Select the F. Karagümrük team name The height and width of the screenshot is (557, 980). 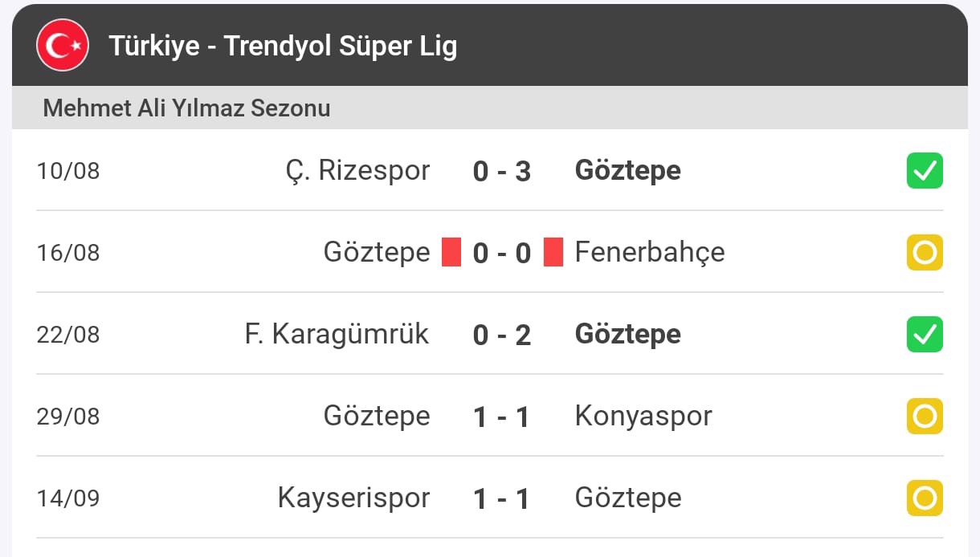[x=337, y=334]
